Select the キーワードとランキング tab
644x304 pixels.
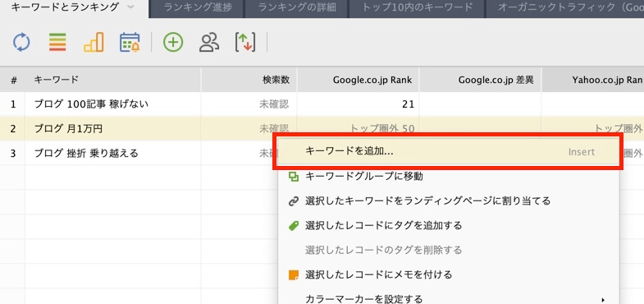[x=65, y=7]
